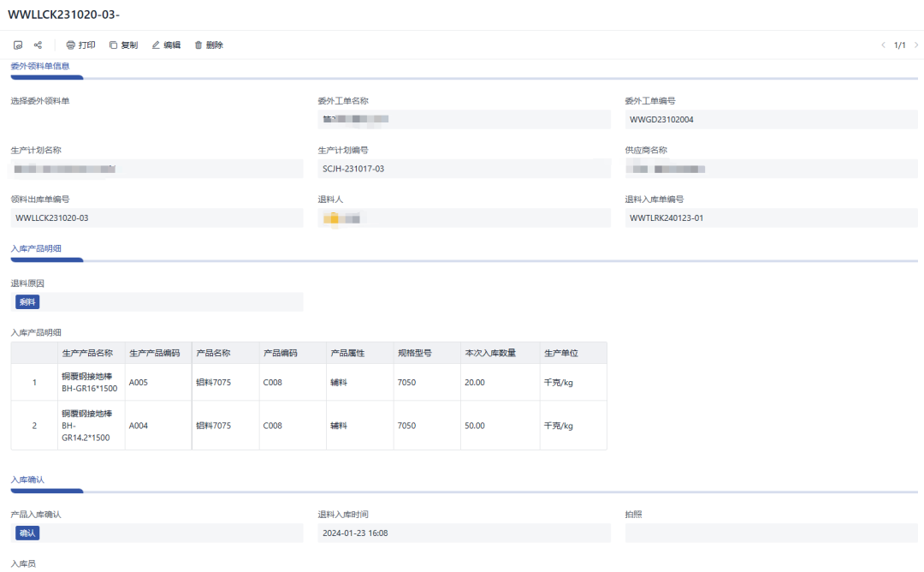The height and width of the screenshot is (572, 924).
Task: Select the 入库确认 section tab
Action: click(27, 480)
